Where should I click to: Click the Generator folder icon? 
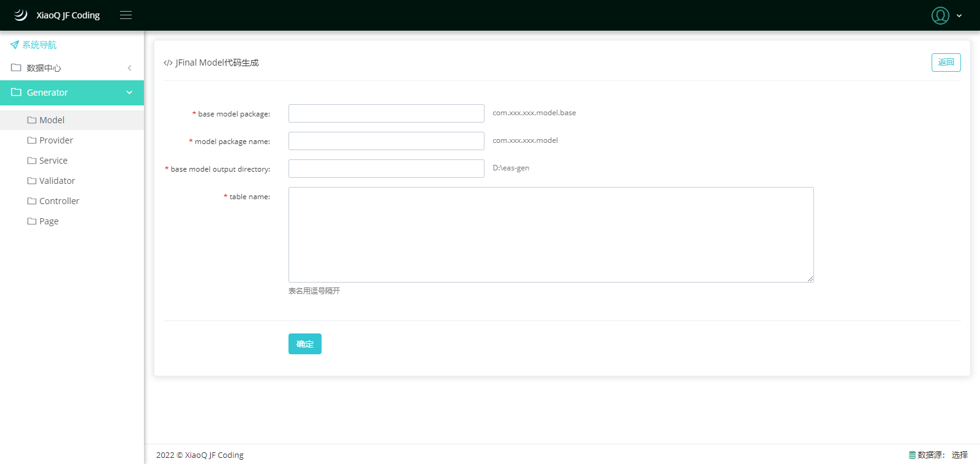tap(16, 92)
